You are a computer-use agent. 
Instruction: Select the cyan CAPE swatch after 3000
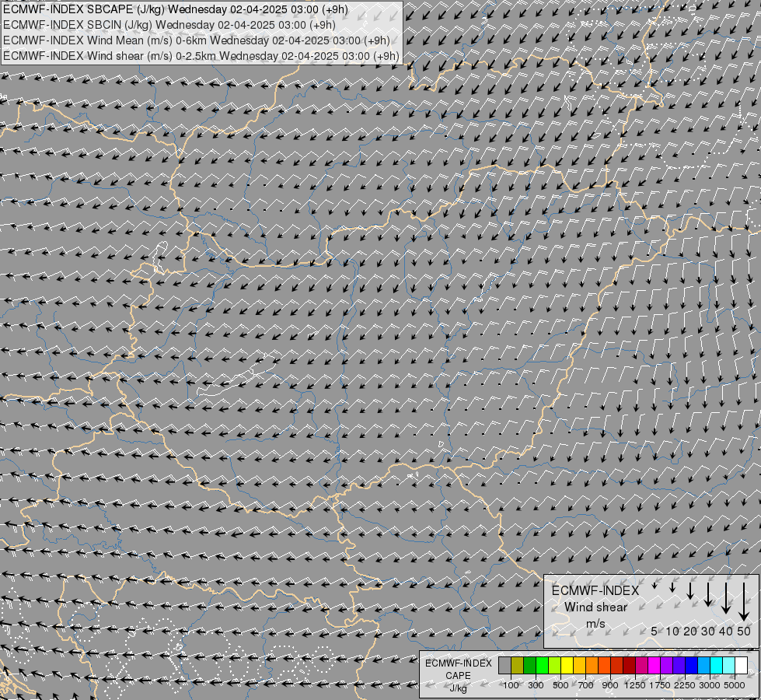[717, 665]
